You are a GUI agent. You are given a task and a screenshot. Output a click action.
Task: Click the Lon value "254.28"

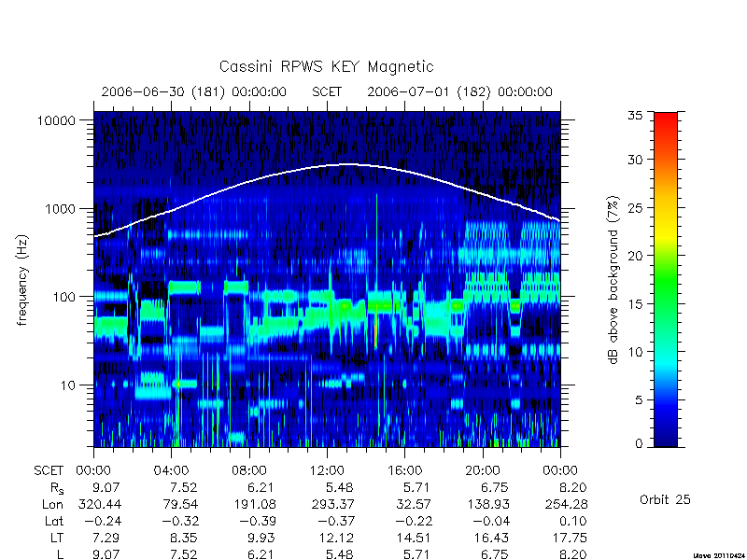point(567,504)
